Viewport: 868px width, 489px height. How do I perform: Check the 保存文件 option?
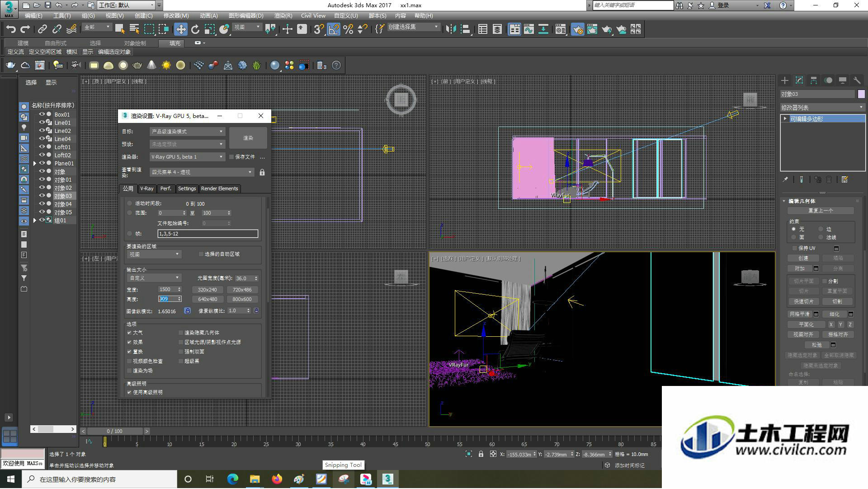[x=231, y=157]
